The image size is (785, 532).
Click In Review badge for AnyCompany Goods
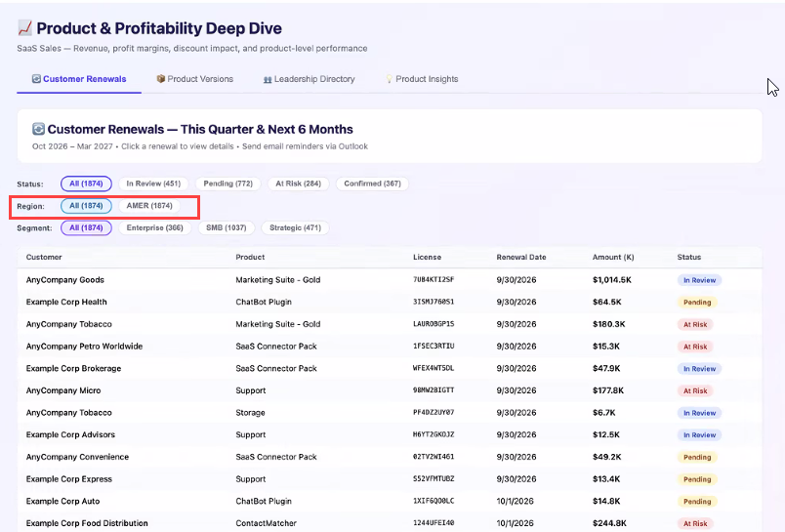pos(699,280)
